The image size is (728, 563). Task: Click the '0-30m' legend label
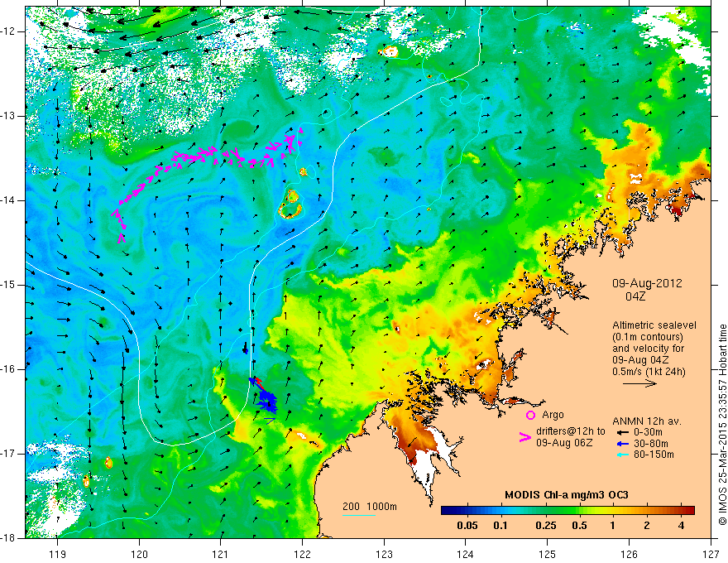(x=648, y=432)
